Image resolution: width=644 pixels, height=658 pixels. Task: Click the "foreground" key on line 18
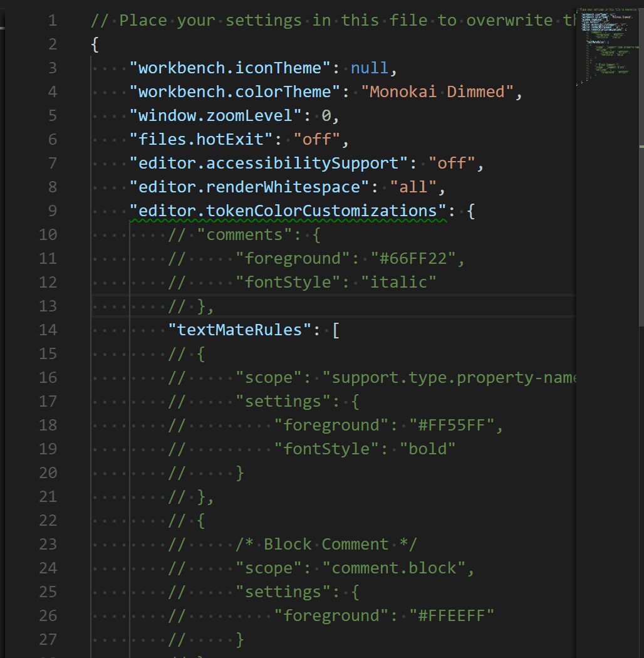click(x=331, y=426)
